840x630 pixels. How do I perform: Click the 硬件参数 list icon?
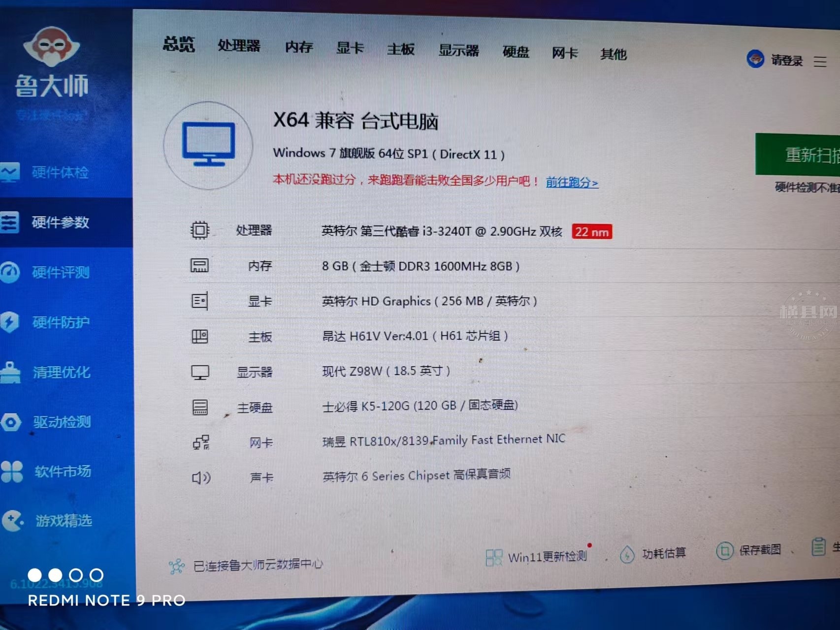pos(9,222)
